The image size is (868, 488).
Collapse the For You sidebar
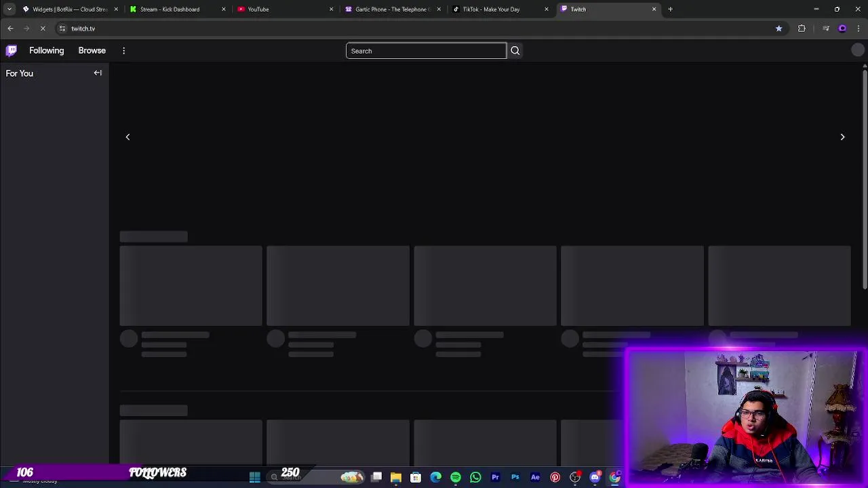pos(98,73)
